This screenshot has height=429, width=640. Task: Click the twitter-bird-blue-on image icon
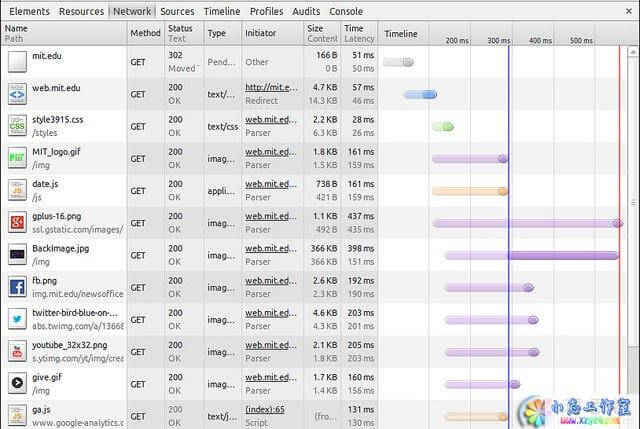click(x=17, y=320)
